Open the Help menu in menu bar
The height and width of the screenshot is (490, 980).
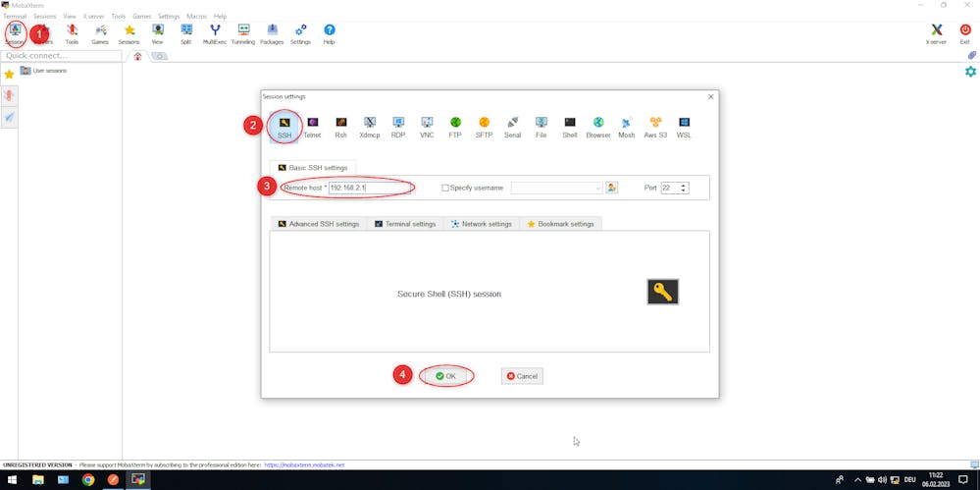point(220,17)
